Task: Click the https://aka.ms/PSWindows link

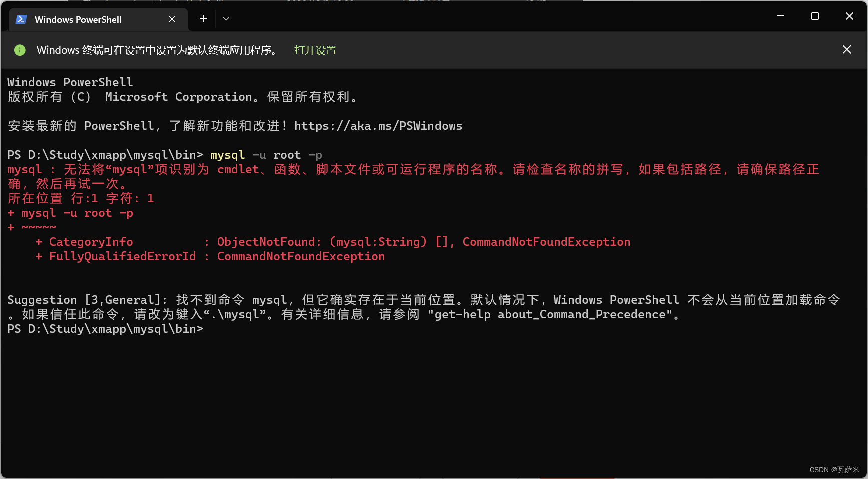Action: click(x=378, y=126)
